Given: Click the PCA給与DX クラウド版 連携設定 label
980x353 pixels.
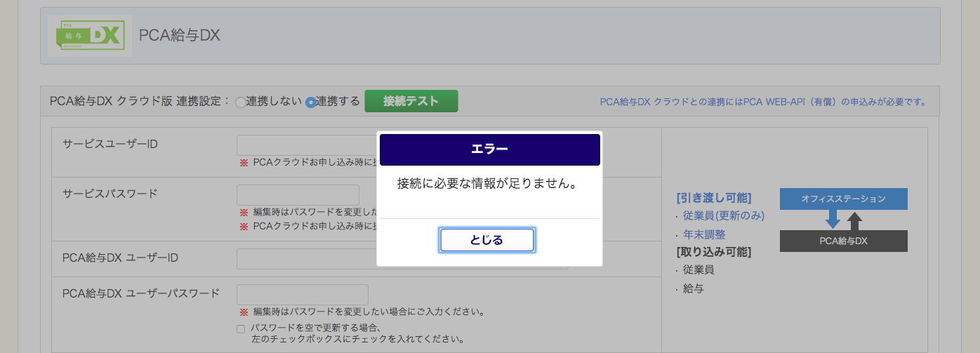Looking at the screenshot, I should point(140,101).
